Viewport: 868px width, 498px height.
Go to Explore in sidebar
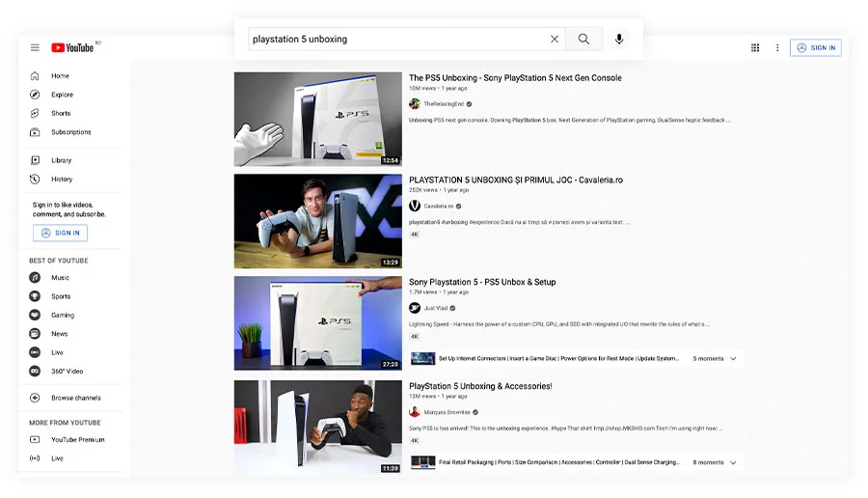62,95
